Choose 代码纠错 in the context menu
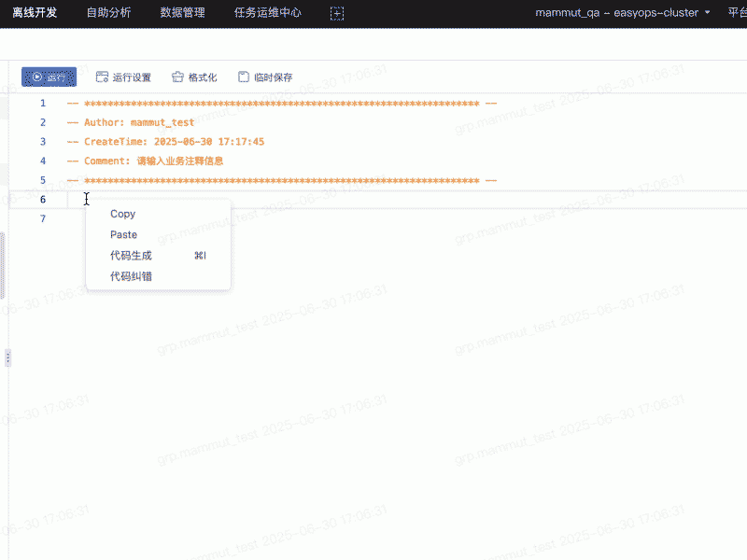The height and width of the screenshot is (560, 747). (131, 276)
